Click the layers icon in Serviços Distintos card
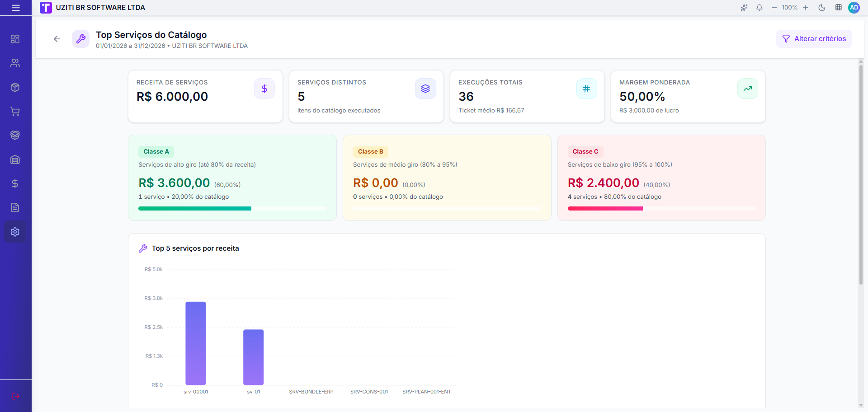Viewport: 868px width, 412px height. coord(425,89)
